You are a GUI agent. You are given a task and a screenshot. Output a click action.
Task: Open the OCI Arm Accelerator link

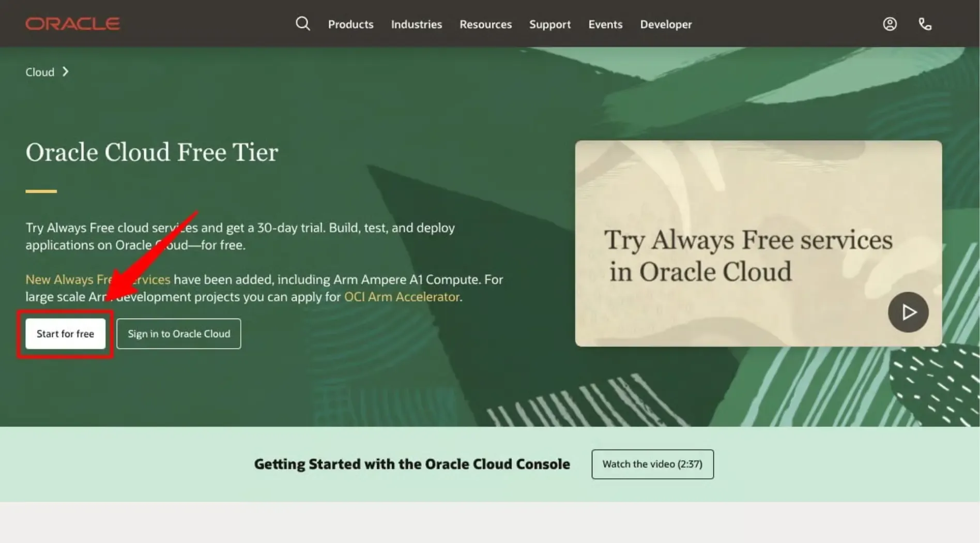click(x=402, y=296)
